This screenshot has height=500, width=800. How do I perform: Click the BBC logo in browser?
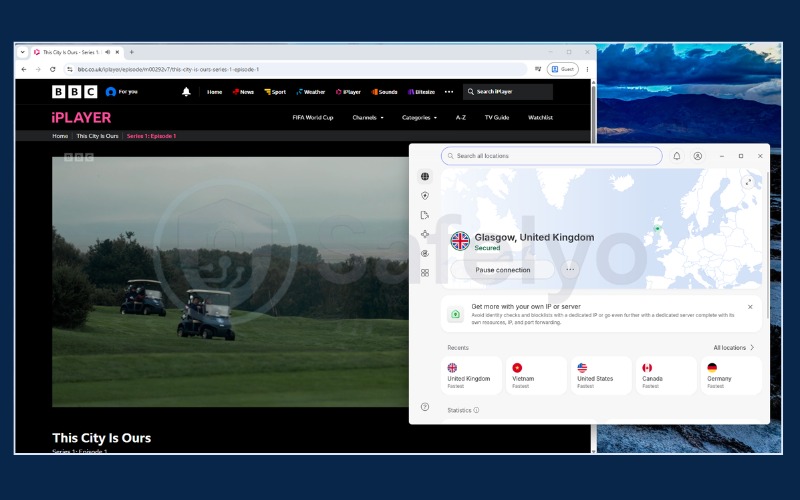point(74,91)
